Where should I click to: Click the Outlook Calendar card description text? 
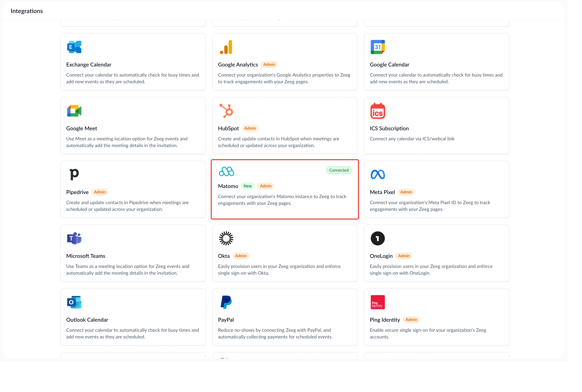click(132, 333)
